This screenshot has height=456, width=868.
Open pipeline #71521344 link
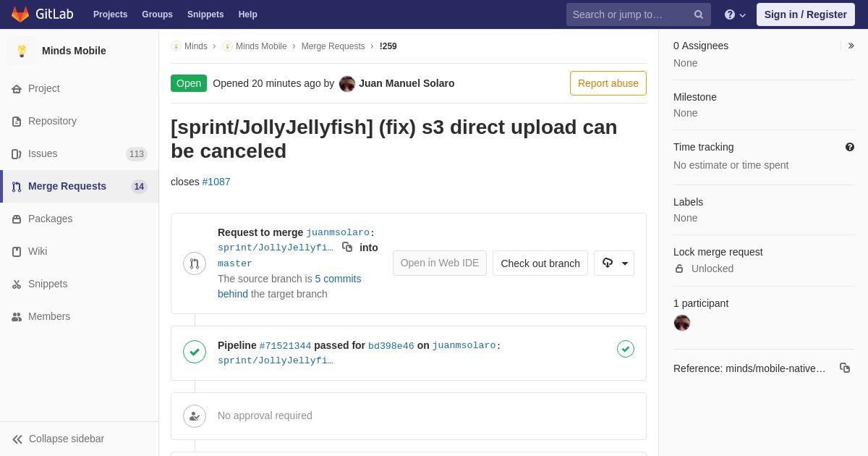pos(285,346)
